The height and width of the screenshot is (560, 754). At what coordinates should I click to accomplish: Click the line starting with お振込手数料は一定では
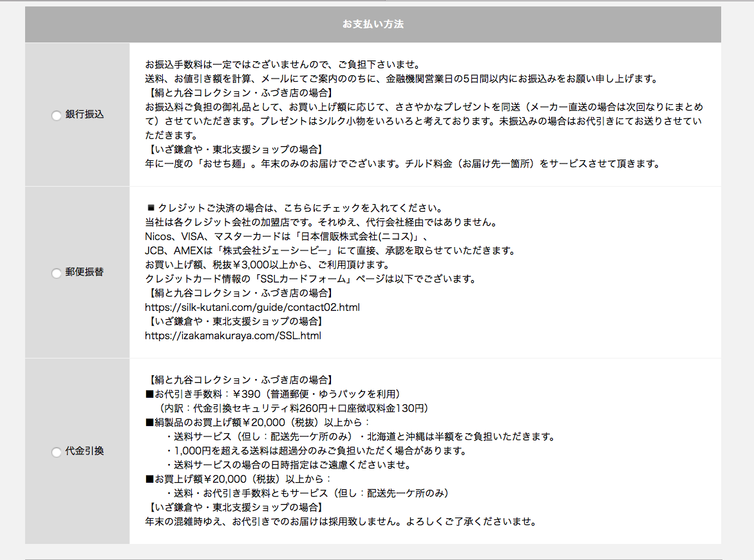(282, 65)
